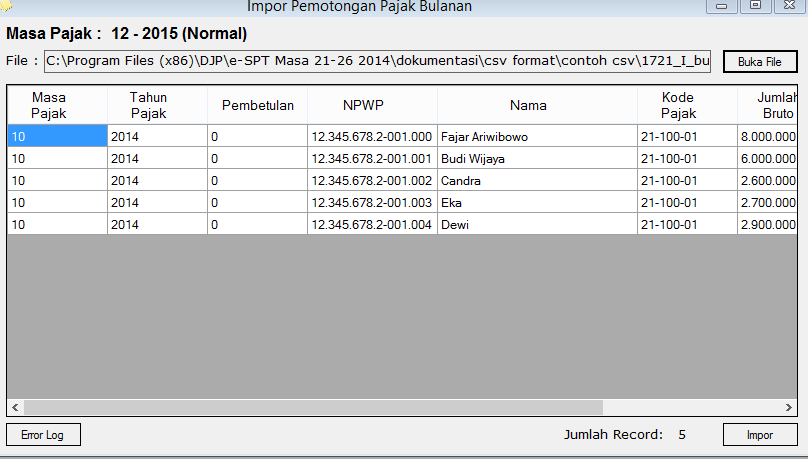Click the 2.700.000 bruto amount cell

tap(767, 202)
